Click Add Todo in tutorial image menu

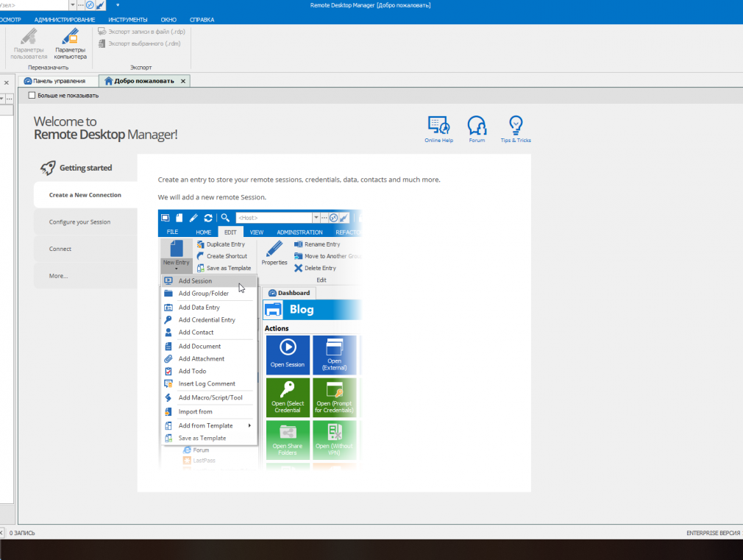pos(210,372)
